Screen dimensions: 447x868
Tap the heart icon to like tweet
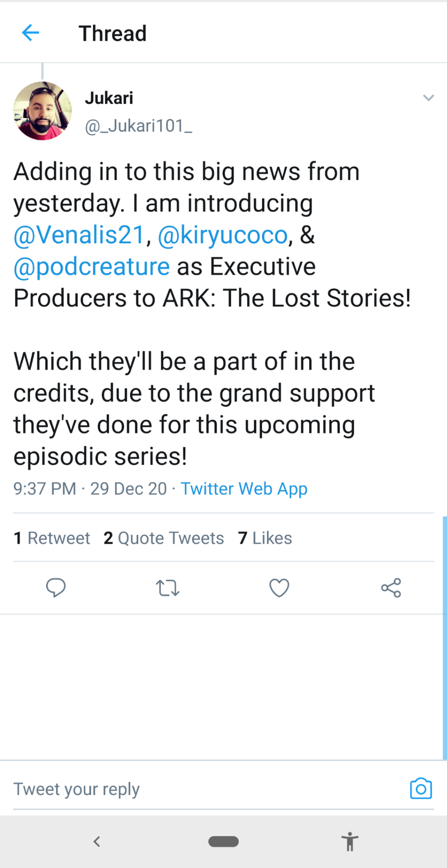[x=279, y=587]
